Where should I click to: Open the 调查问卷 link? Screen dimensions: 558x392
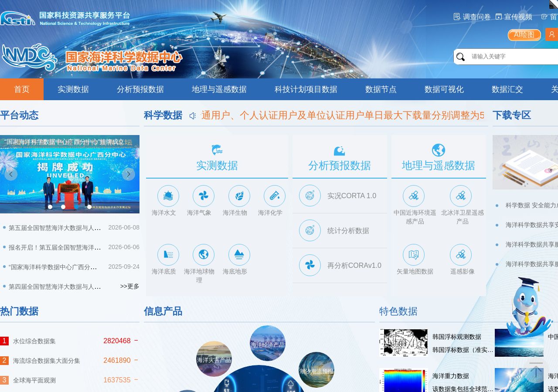tap(472, 17)
